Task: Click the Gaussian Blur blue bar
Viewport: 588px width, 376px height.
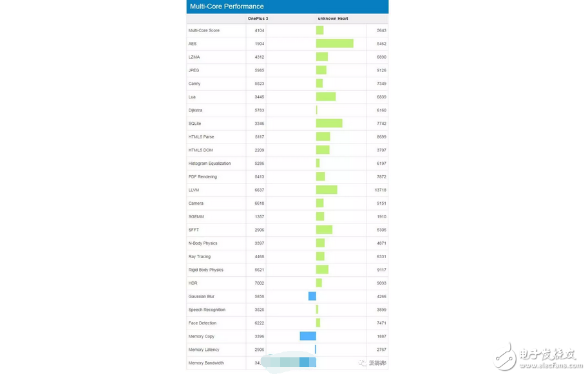Action: 312,296
